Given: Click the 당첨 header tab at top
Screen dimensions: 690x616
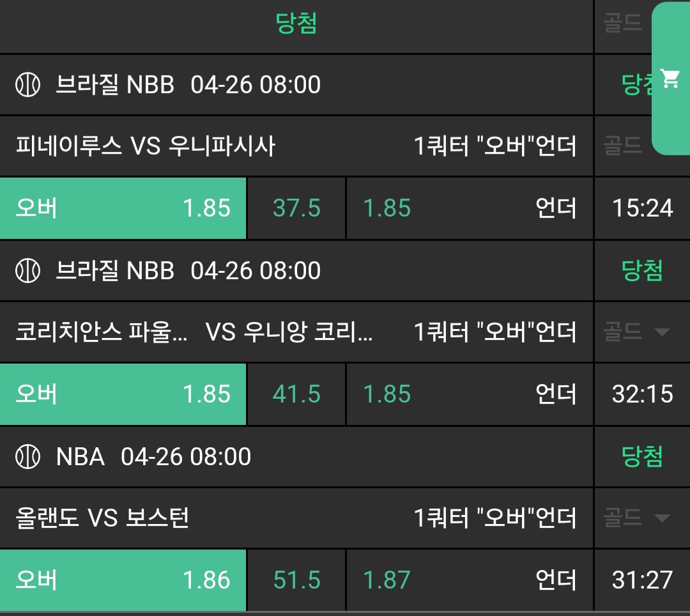Looking at the screenshot, I should point(296,24).
